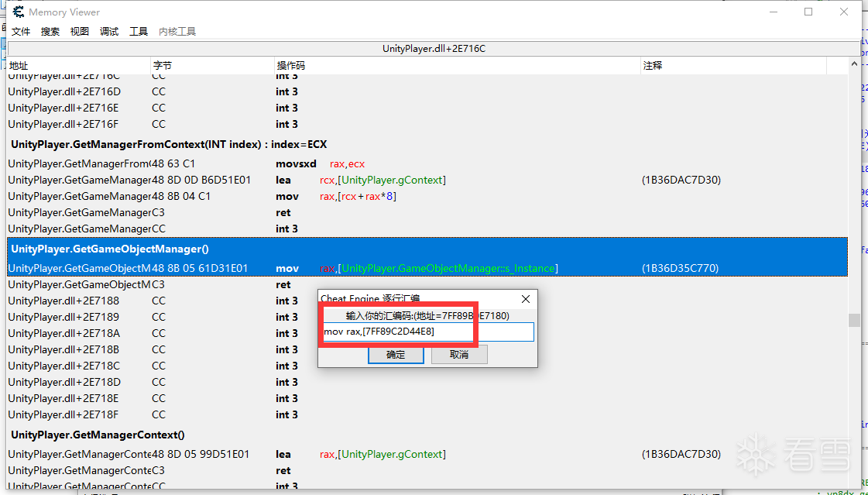This screenshot has height=495, width=868.
Task: Click the 操作码 column header
Action: [458, 65]
